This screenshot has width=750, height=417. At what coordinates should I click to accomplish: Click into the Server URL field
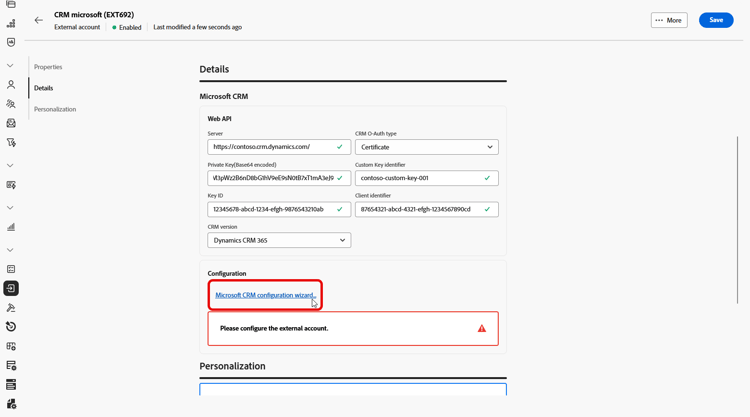click(279, 147)
